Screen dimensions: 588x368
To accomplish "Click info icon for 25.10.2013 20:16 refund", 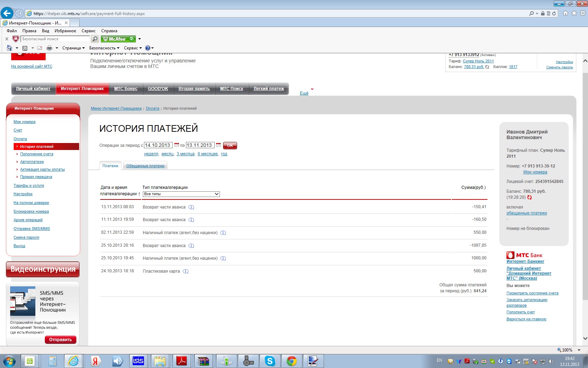I will (191, 246).
